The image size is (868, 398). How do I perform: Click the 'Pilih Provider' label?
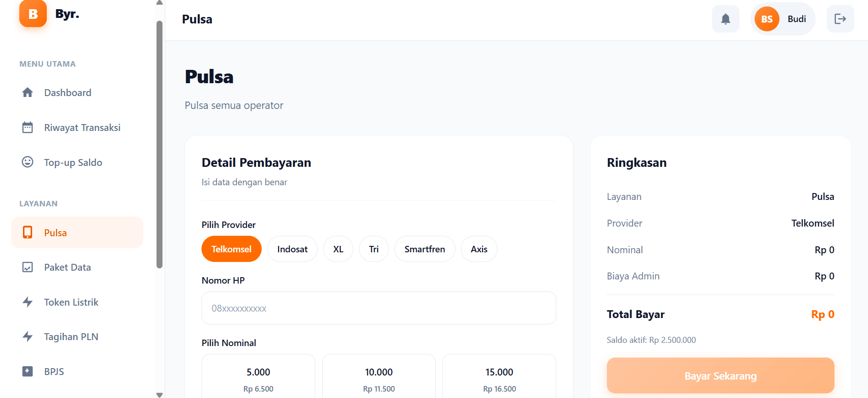pyautogui.click(x=229, y=225)
